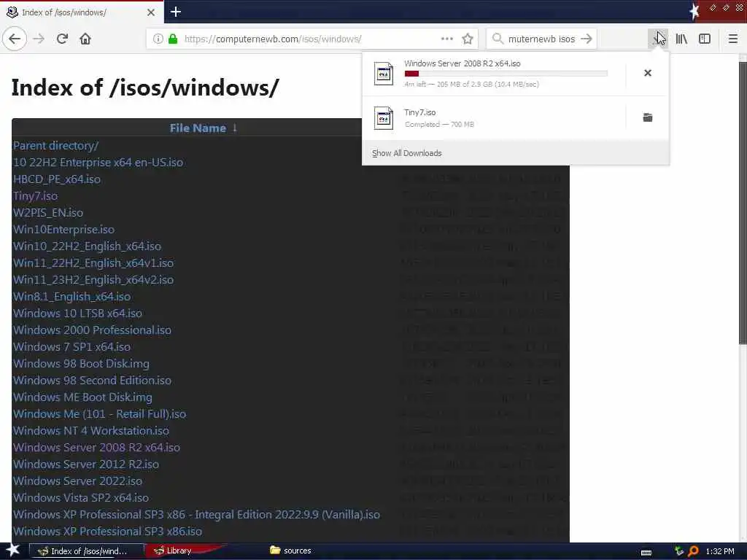The image size is (747, 560).
Task: Open W2PIS_EN.iso link
Action: pyautogui.click(x=48, y=213)
